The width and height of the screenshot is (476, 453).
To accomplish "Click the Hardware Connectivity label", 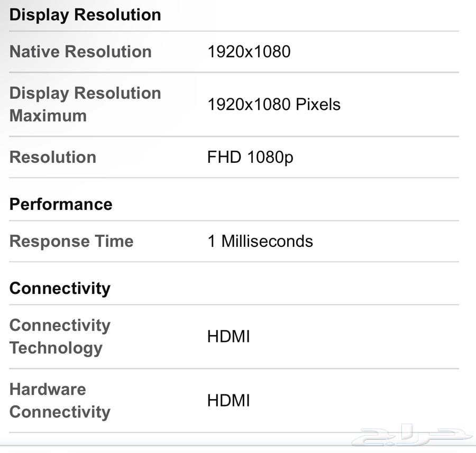I will point(60,401).
